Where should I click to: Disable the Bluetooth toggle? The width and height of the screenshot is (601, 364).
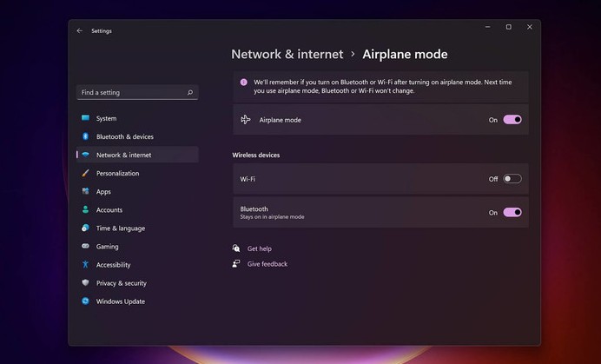point(512,213)
